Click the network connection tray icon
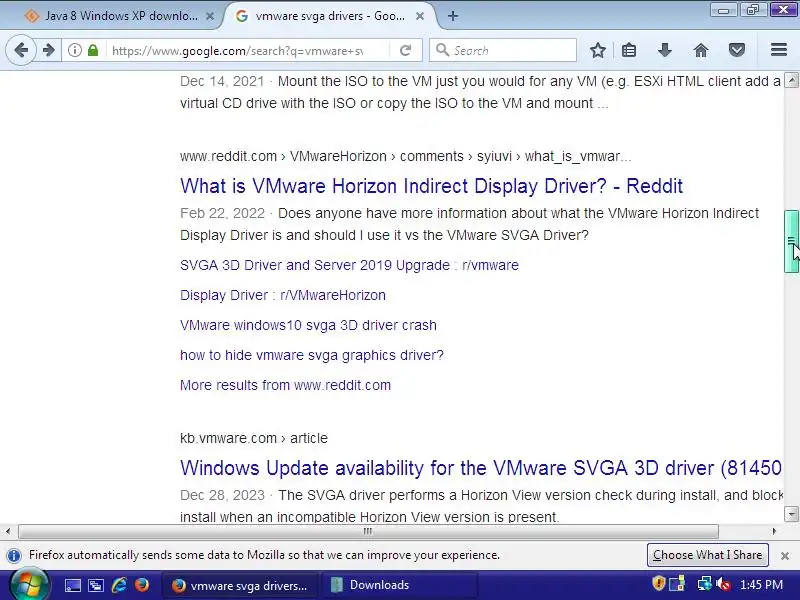800x600 pixels. click(x=705, y=584)
